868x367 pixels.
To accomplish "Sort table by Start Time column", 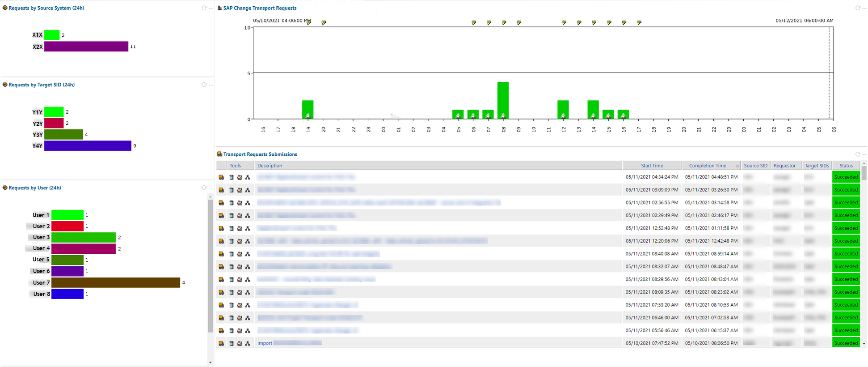I will (652, 166).
